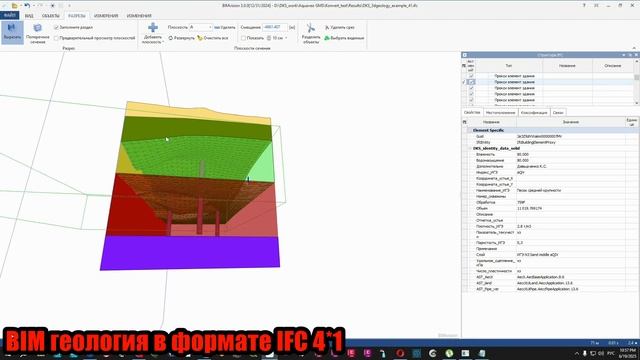Screen dimensions: 640x360
Task: Click the Структура IFC panel icon
Action: click(464, 55)
